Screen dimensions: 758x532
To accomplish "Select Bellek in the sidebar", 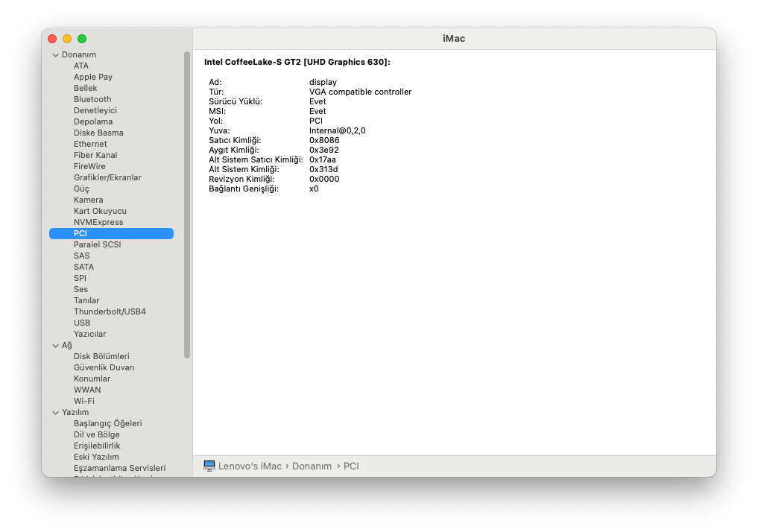I will click(86, 88).
